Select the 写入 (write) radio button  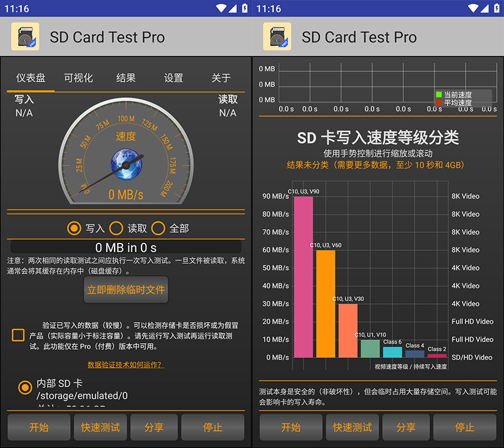coord(74,228)
